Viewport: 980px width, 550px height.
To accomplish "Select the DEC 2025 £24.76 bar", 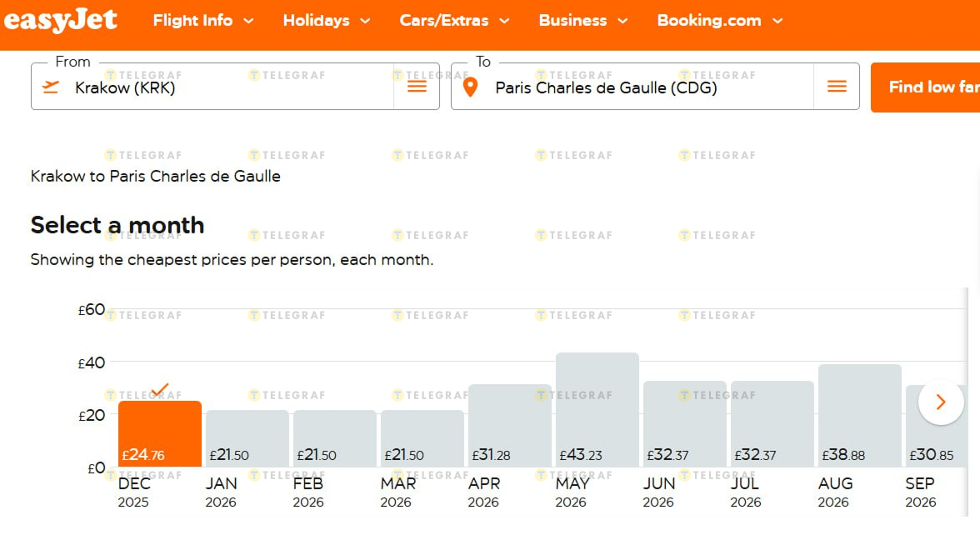I will 160,434.
